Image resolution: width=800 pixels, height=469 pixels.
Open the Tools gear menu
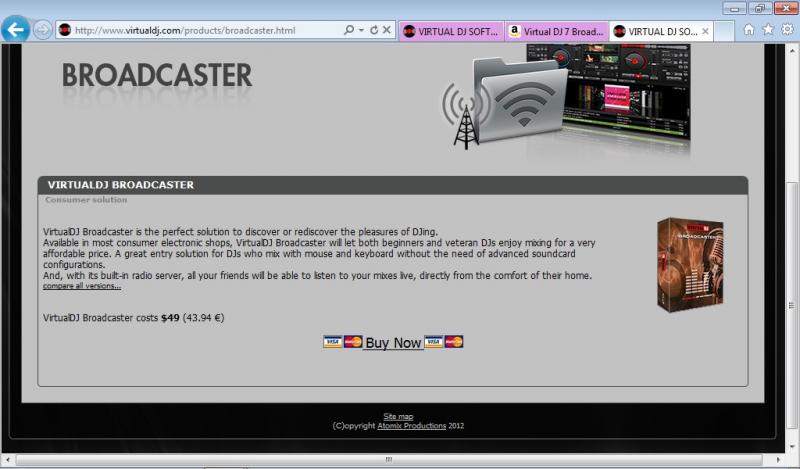pyautogui.click(x=787, y=30)
